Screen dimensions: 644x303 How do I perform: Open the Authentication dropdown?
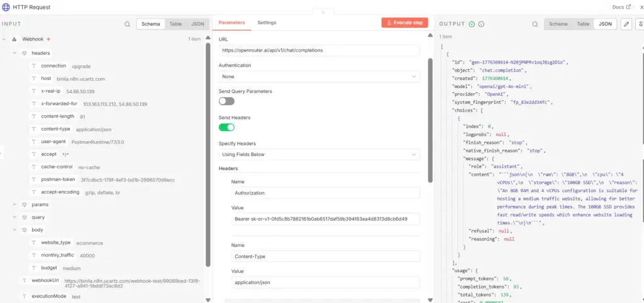point(319,76)
